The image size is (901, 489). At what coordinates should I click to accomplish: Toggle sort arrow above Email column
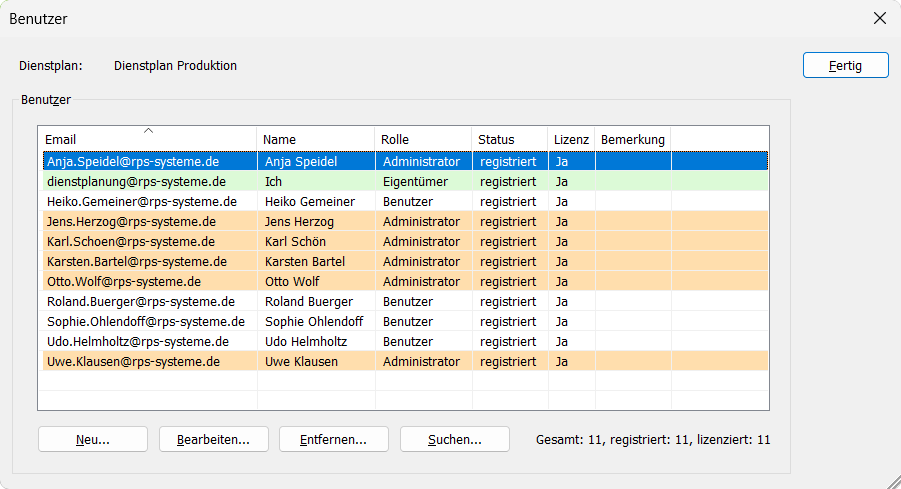[148, 130]
